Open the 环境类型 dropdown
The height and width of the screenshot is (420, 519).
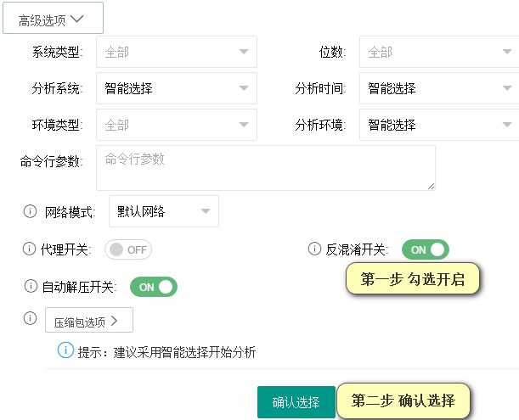coord(177,125)
